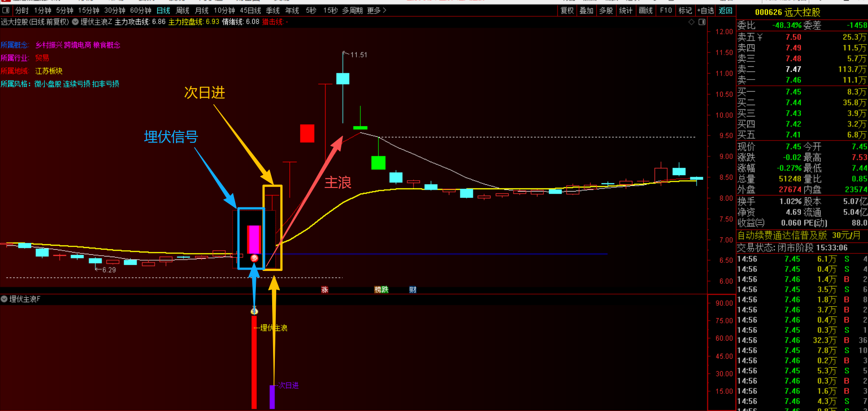
Task: Click the 主力控盘线 6.93 readout
Action: tap(194, 22)
